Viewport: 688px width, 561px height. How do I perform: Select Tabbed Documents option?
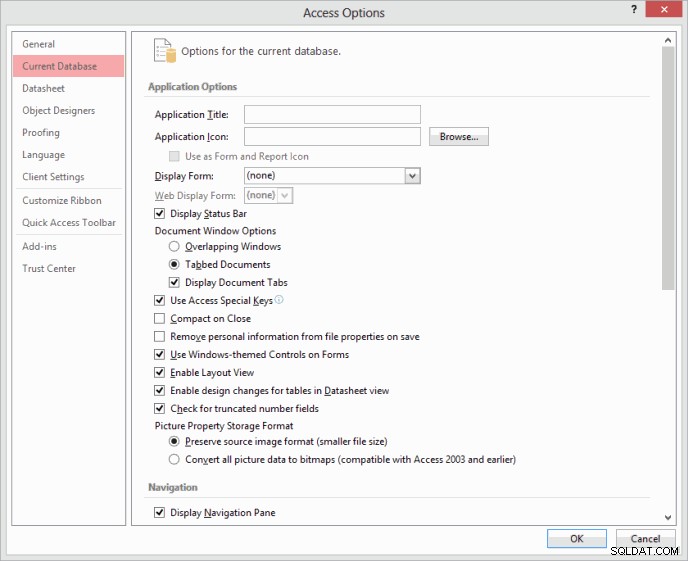tap(174, 264)
